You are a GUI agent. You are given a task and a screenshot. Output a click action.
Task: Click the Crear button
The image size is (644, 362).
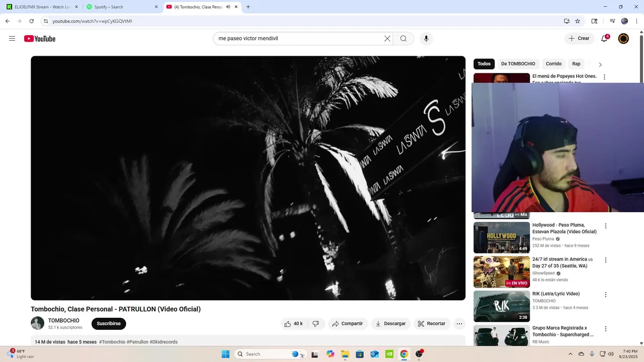579,39
